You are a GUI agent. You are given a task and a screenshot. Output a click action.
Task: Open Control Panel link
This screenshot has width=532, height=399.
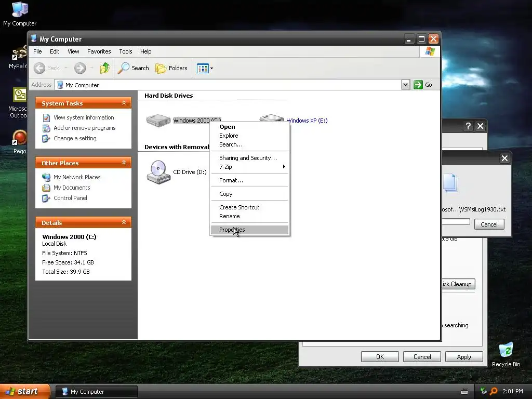coord(70,198)
